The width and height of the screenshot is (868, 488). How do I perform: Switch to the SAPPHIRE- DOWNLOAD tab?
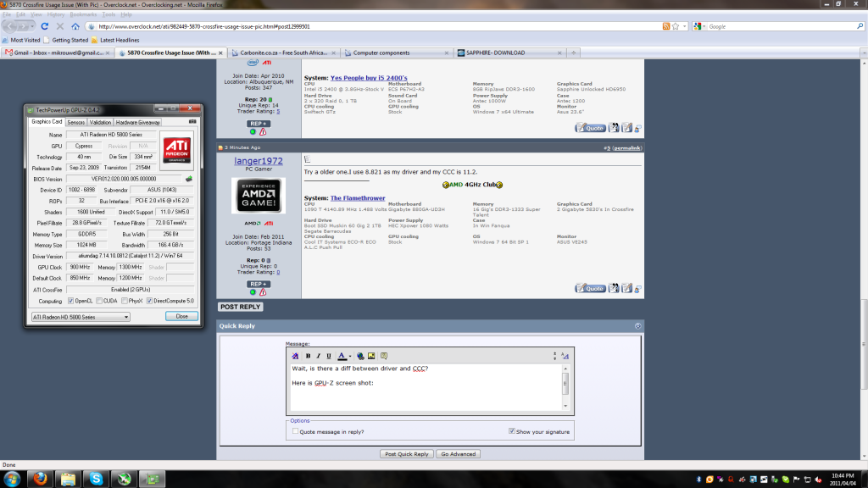(509, 53)
